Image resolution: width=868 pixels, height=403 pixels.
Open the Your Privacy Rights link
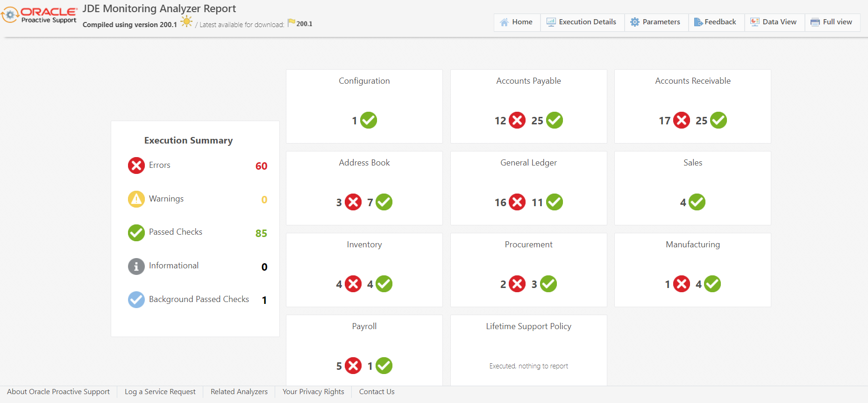point(313,392)
